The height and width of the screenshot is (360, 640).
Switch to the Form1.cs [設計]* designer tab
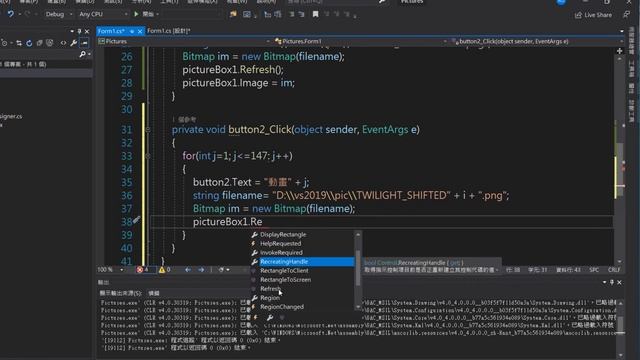click(169, 31)
